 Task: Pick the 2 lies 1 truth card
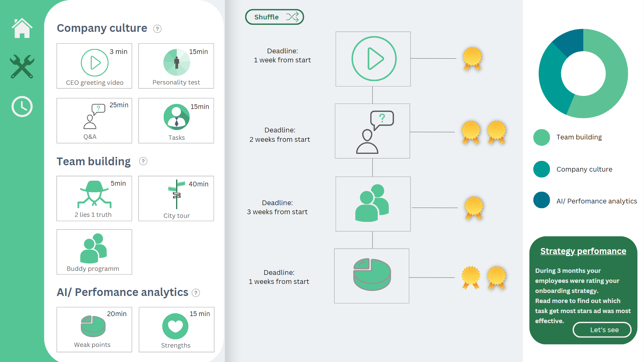tap(94, 198)
